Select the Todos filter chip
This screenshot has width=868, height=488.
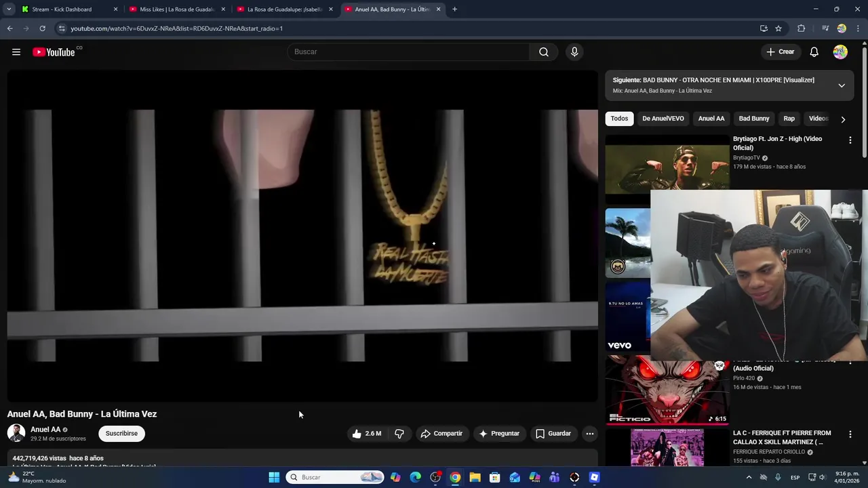[619, 119]
